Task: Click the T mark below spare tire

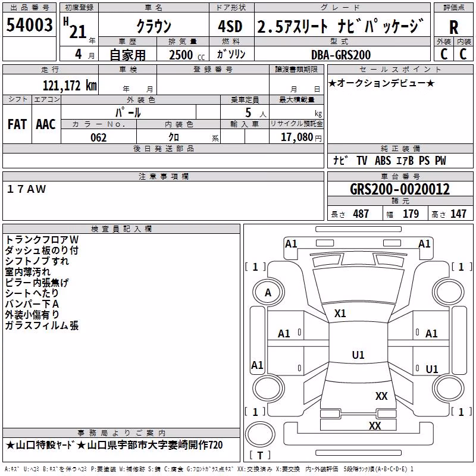Action: coord(260,455)
